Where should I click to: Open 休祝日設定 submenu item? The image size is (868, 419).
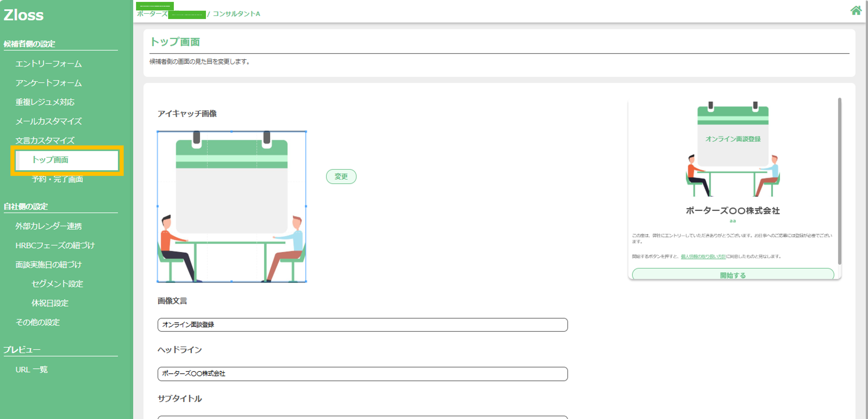(x=50, y=303)
